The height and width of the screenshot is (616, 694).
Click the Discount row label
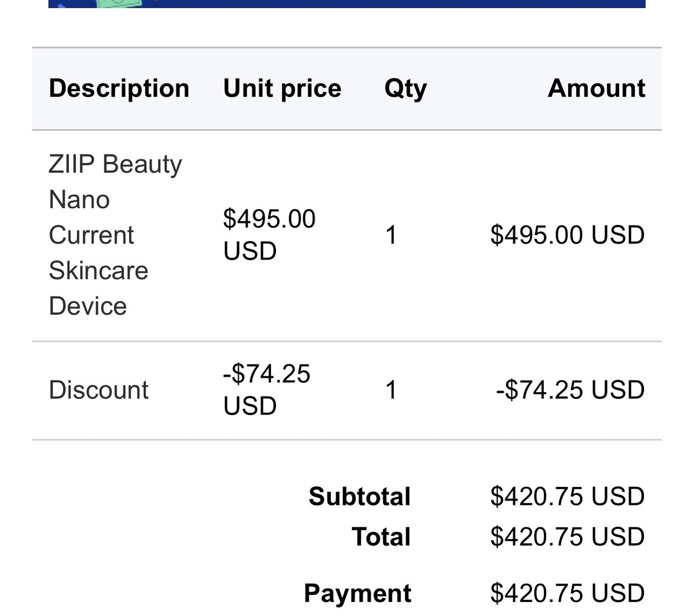click(98, 390)
